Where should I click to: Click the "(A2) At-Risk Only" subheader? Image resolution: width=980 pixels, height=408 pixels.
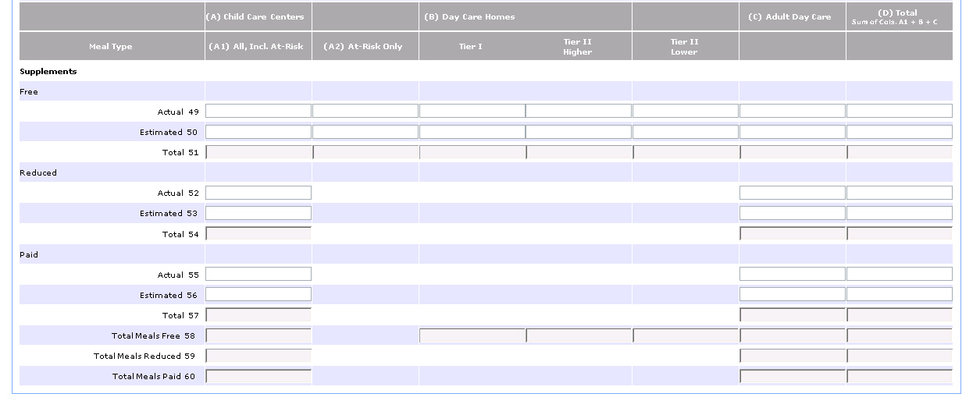(x=363, y=47)
